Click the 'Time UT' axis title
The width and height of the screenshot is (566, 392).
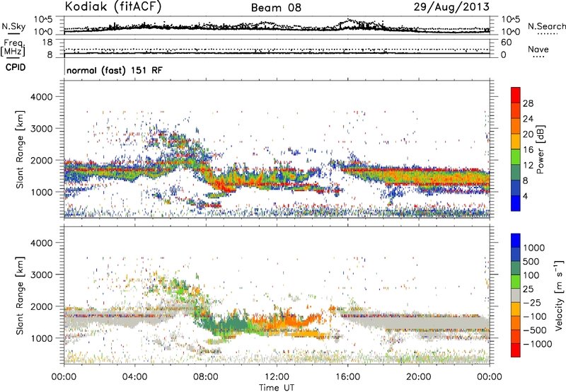coord(277,388)
